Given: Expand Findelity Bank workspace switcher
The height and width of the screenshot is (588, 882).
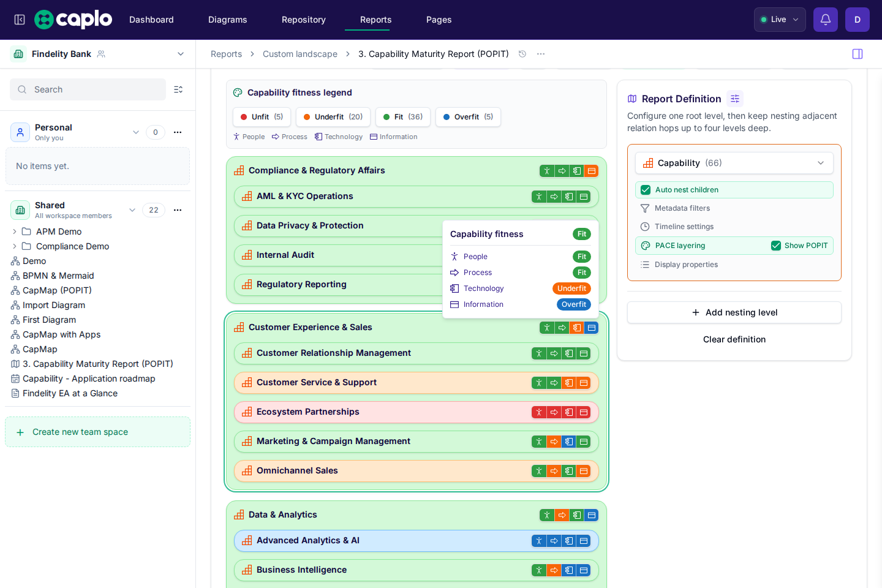Looking at the screenshot, I should click(x=181, y=54).
